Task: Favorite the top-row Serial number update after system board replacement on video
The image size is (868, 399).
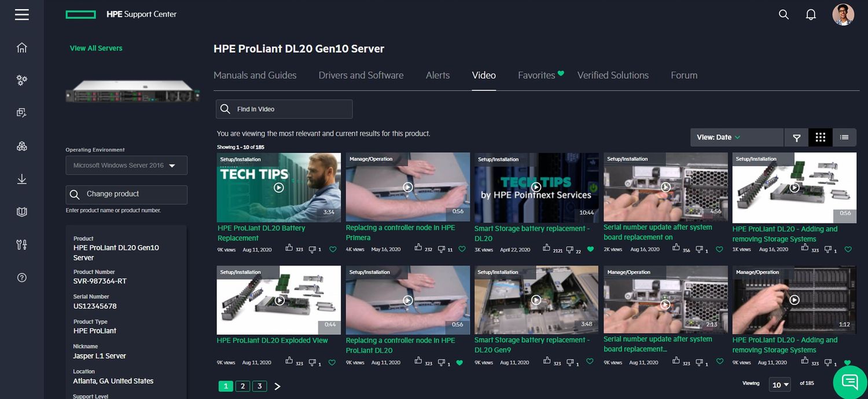Action: coord(719,250)
